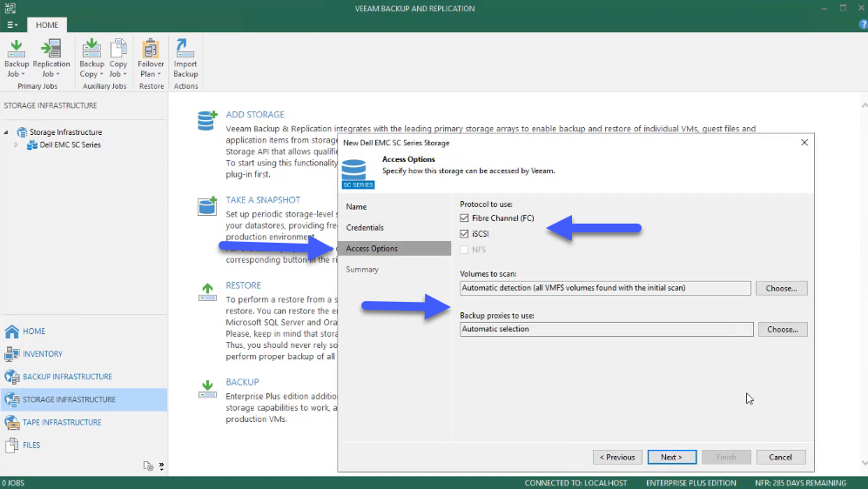This screenshot has height=489, width=868.
Task: Click the Dell EMC SC Series tree icon
Action: click(32, 145)
